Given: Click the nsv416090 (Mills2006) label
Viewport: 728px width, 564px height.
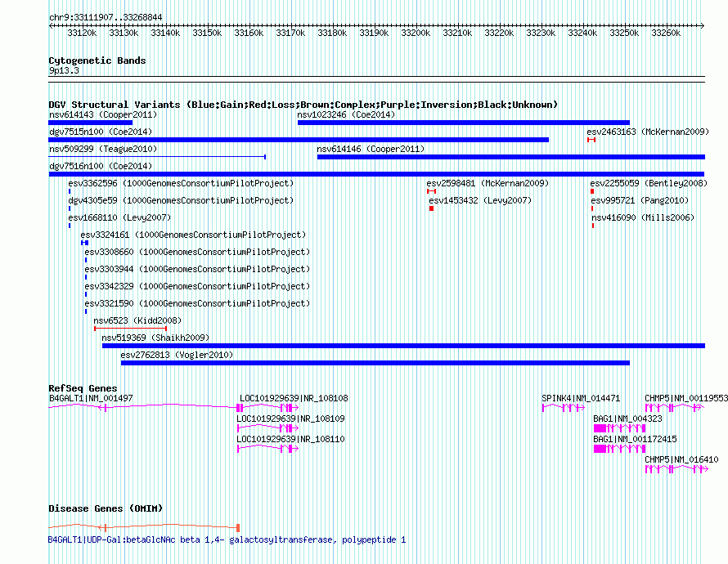Looking at the screenshot, I should point(643,217).
